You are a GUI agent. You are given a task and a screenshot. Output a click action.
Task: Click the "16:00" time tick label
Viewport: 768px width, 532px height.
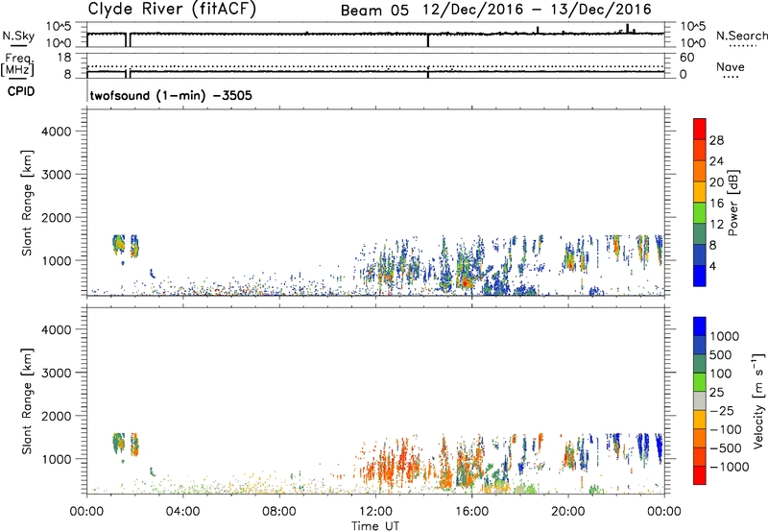tap(471, 512)
